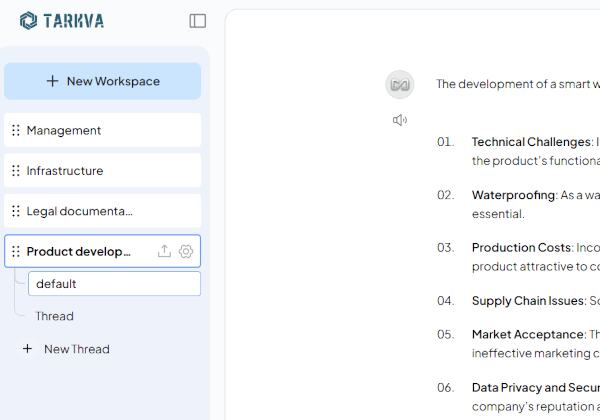Click the drag handle beside Infrastructure
Screen dimensions: 600x420
point(15,171)
